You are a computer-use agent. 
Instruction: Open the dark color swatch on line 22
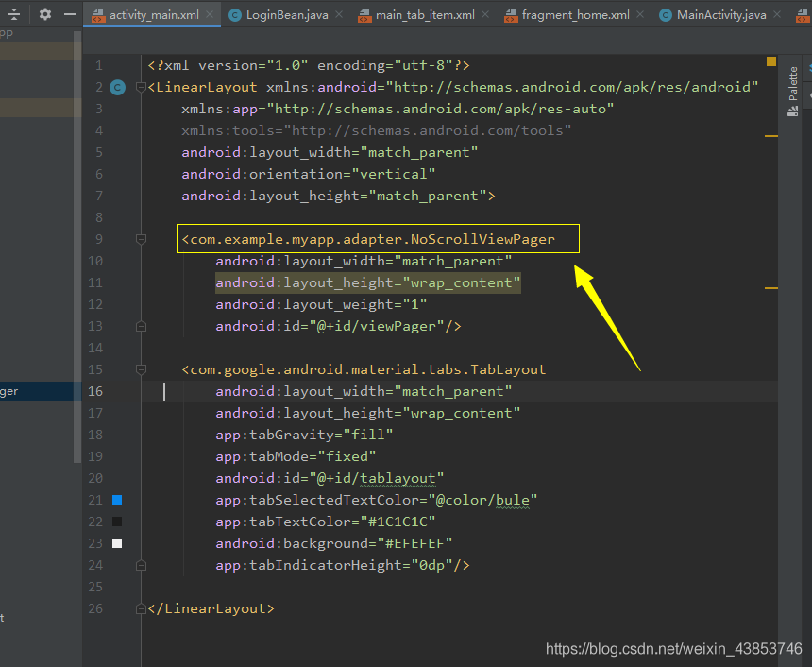coord(117,522)
